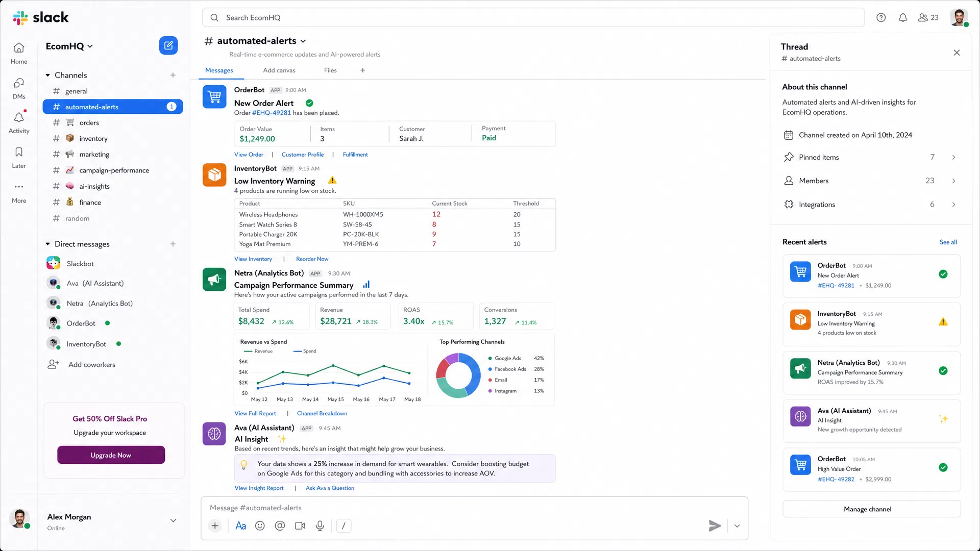
Task: Click Ask Ava a Question link
Action: pos(330,488)
